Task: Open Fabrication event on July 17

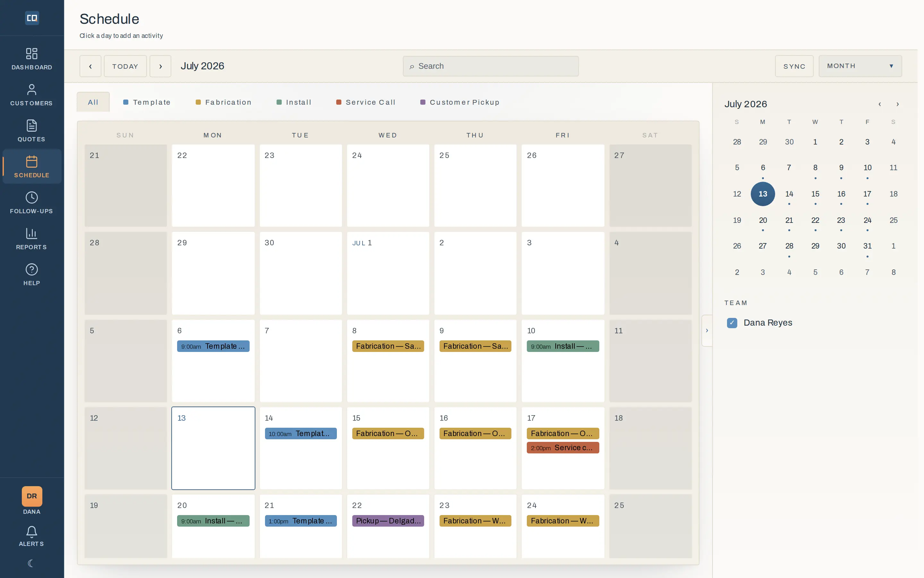Action: tap(563, 433)
